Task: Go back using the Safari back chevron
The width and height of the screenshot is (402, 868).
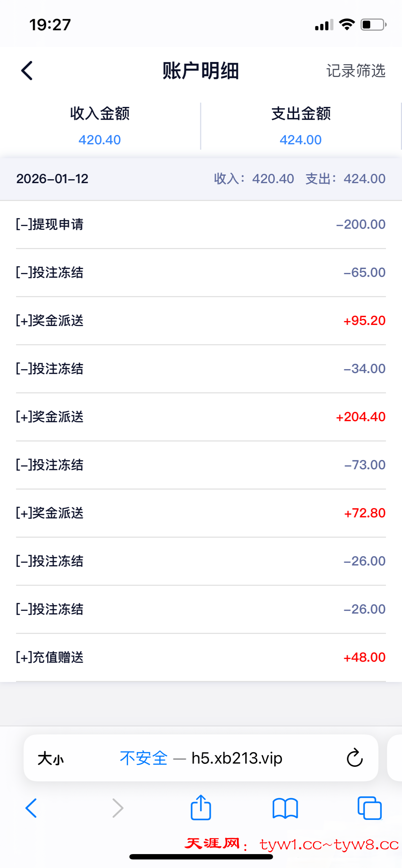Action: (31, 808)
